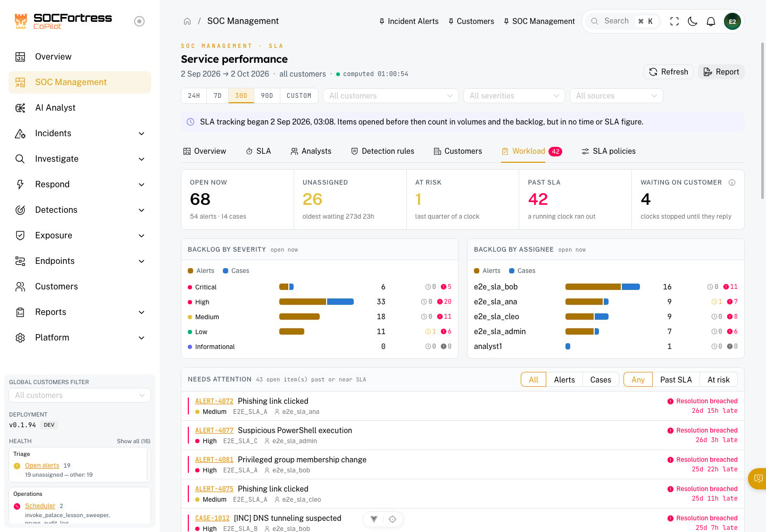Filter needs attention to Cases only
766x532 pixels.
pos(601,379)
